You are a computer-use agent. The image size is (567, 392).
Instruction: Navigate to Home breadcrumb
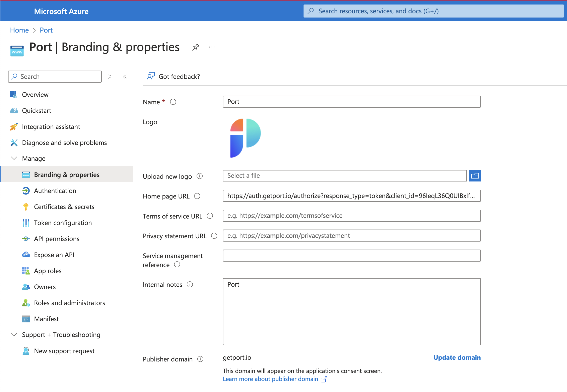pos(19,30)
